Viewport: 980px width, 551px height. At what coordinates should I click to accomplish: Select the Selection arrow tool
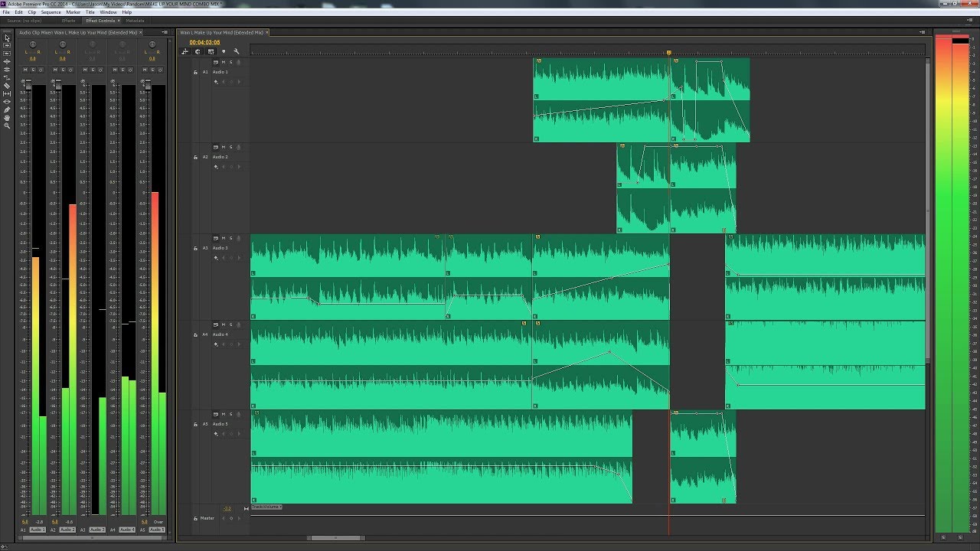[7, 37]
